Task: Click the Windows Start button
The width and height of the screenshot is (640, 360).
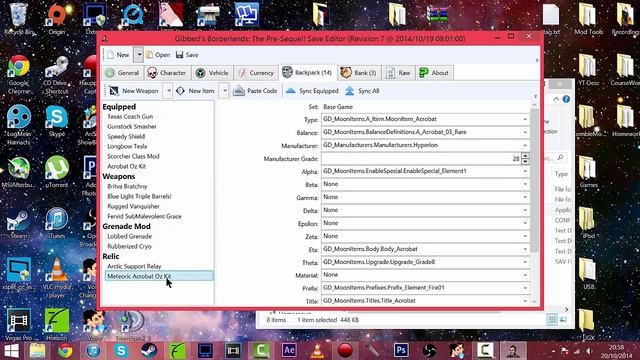Action: point(11,351)
